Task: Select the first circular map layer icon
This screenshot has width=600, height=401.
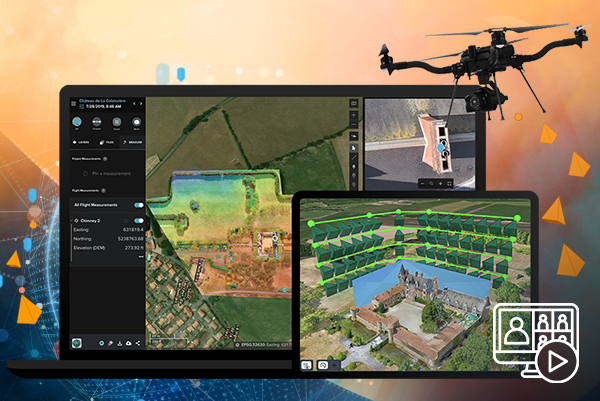Action: pos(78,124)
